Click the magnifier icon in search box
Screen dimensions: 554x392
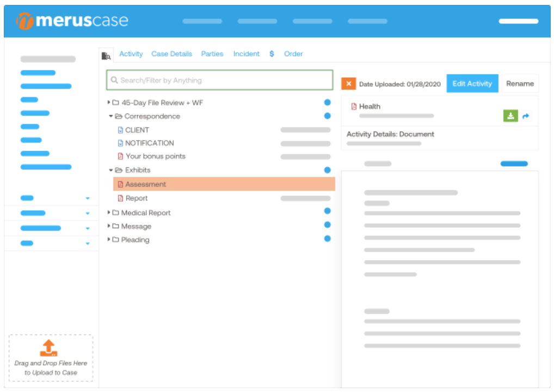pyautogui.click(x=114, y=80)
